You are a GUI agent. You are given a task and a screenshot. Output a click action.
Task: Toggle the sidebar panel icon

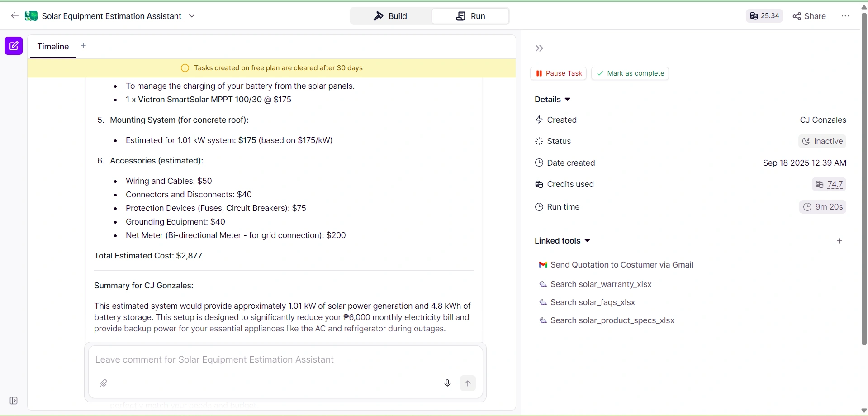[x=14, y=401]
